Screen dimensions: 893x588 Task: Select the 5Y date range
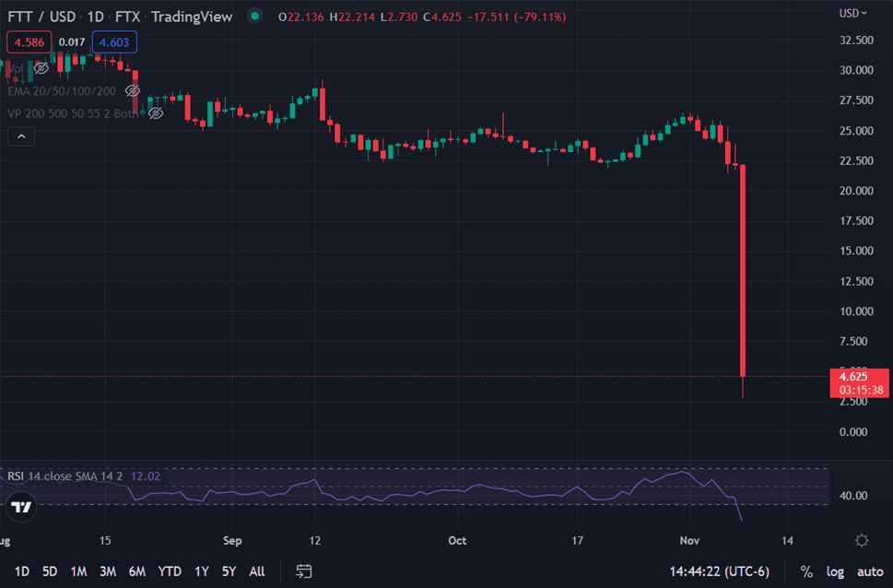pos(229,571)
